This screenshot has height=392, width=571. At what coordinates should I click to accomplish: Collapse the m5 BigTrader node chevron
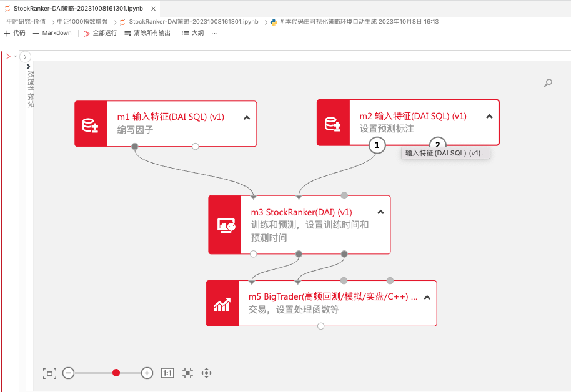pyautogui.click(x=427, y=298)
